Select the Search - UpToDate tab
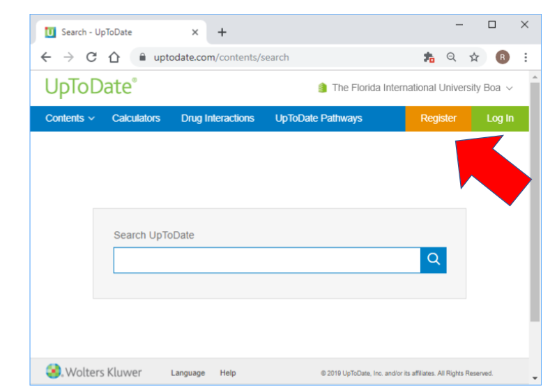 [121, 32]
